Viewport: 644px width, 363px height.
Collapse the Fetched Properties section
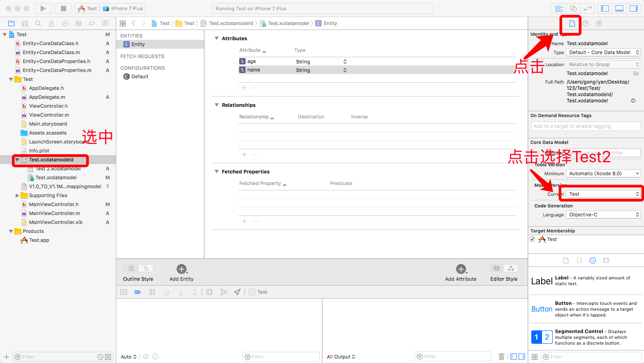click(216, 172)
